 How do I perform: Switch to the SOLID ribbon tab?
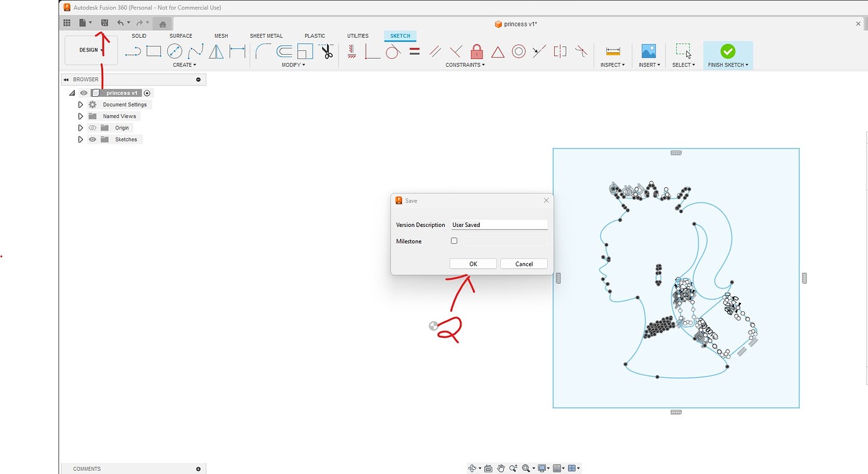pos(139,36)
